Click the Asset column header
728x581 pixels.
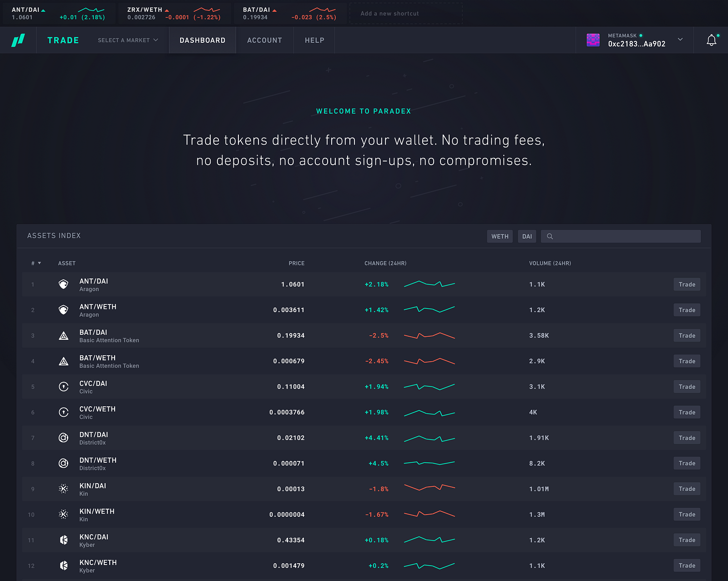pyautogui.click(x=67, y=263)
